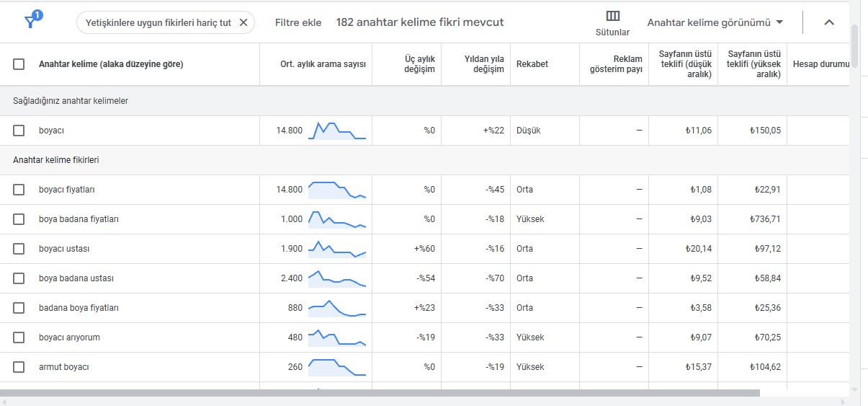The height and width of the screenshot is (406, 868).
Task: Click the Hesap durumu column header
Action: point(821,64)
